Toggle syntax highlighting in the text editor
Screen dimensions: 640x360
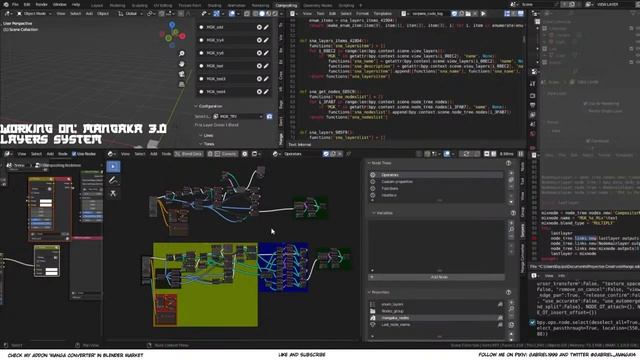coord(520,13)
